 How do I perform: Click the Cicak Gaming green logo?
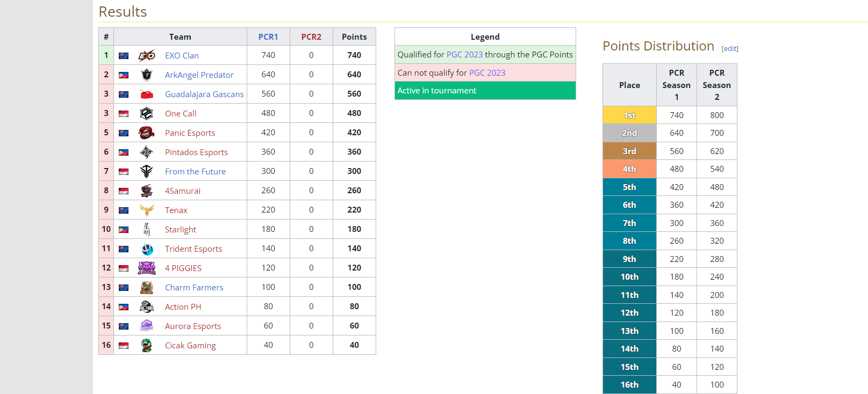147,345
